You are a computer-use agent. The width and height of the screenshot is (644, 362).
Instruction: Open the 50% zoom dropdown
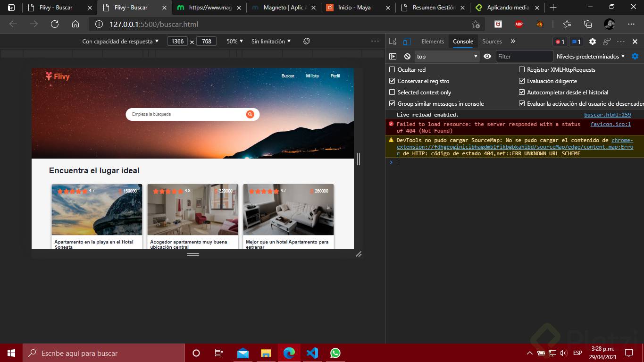[235, 41]
